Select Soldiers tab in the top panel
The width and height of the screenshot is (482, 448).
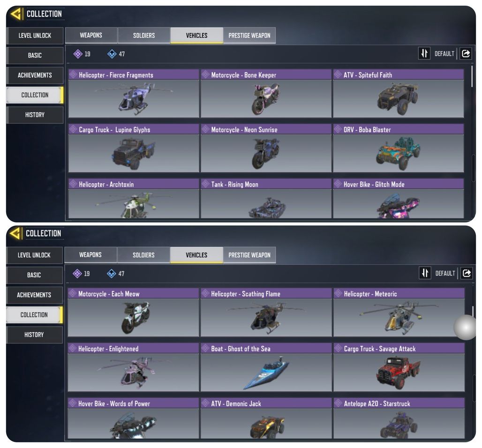click(x=144, y=35)
